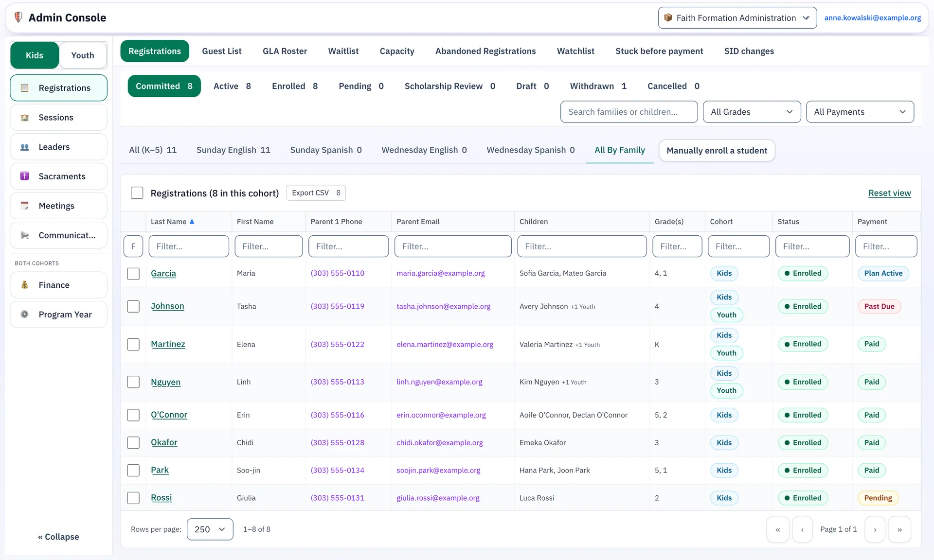Click the Leaders people icon

pyautogui.click(x=25, y=147)
